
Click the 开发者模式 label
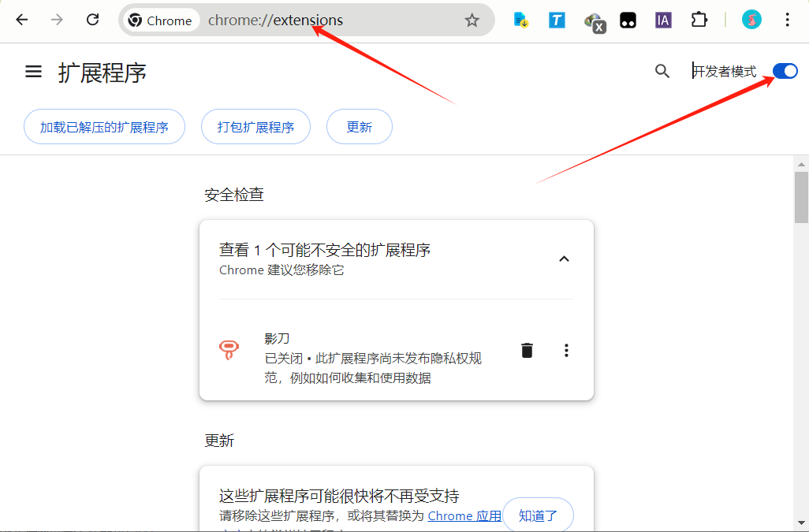[x=725, y=71]
